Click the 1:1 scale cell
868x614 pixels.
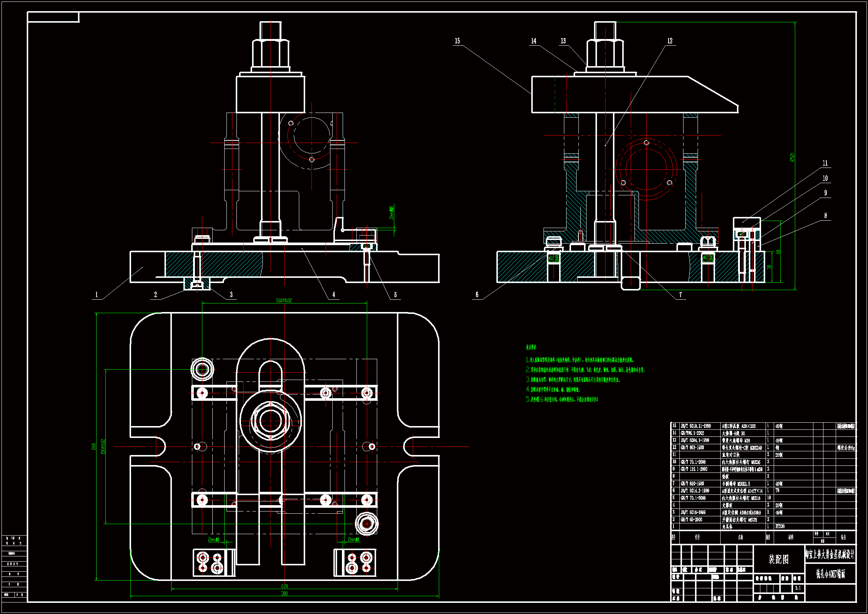click(x=798, y=588)
